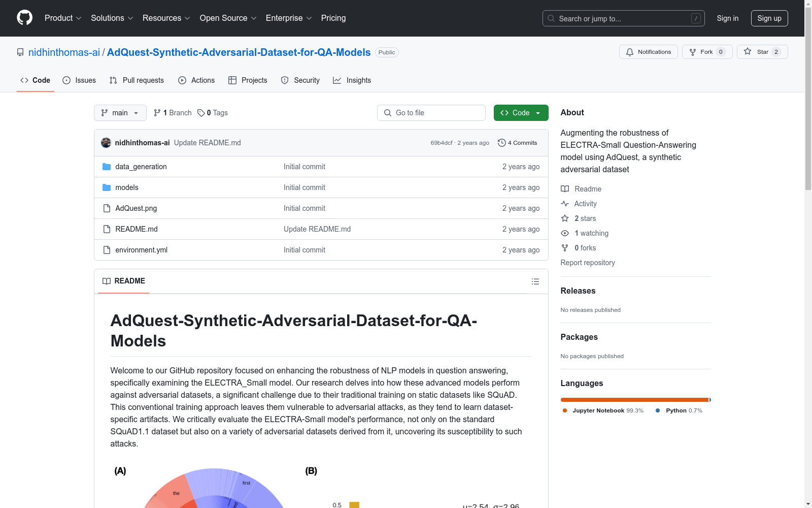Image resolution: width=812 pixels, height=508 pixels.
Task: Click the repository icon beside nidhinthomas-ai
Action: click(20, 52)
